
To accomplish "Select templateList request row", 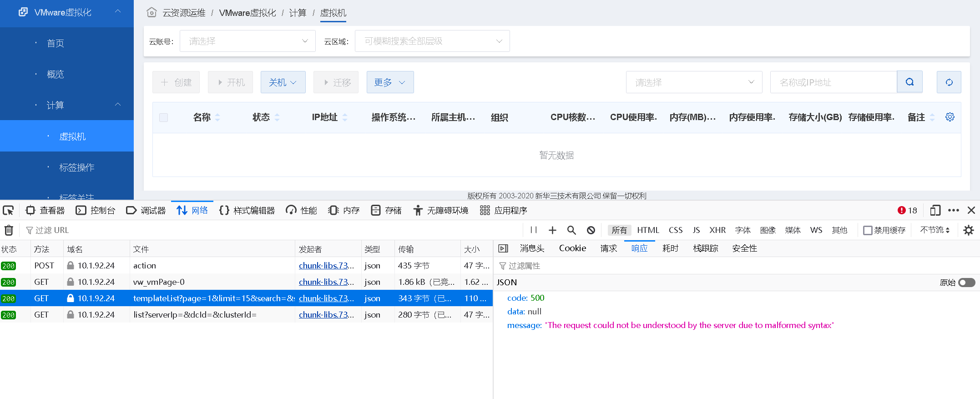I will click(246, 298).
